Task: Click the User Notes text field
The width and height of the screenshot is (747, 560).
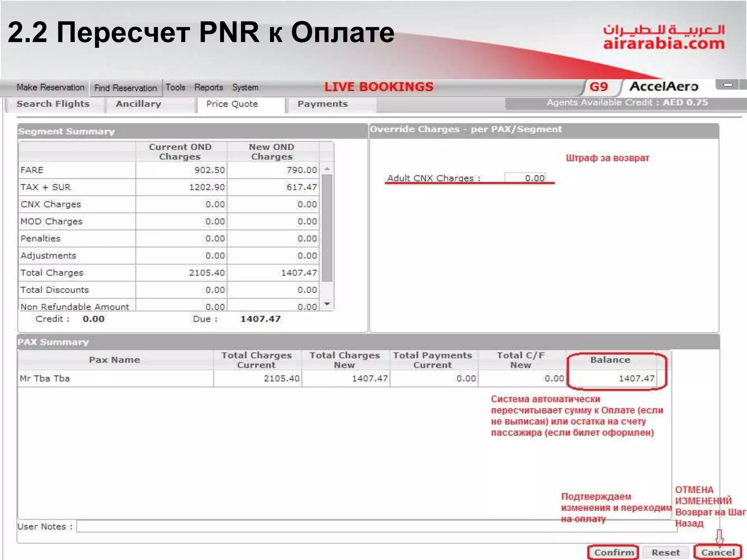Action: coord(377,526)
